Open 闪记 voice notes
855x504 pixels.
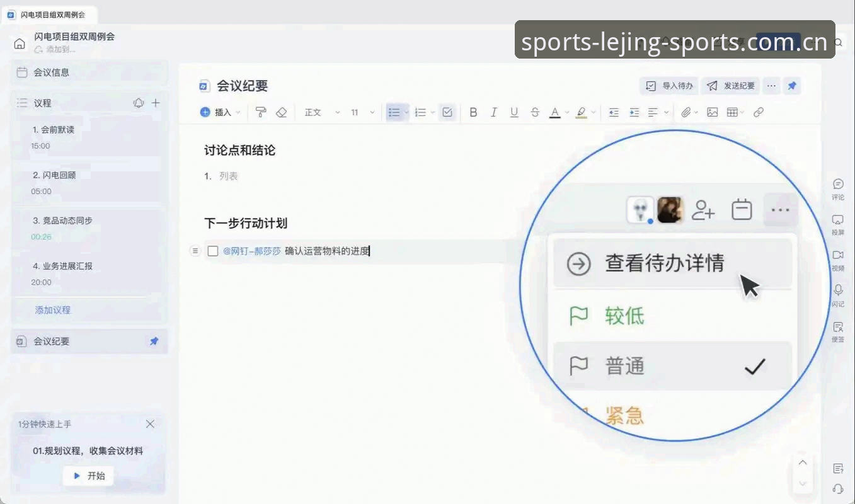[x=838, y=295]
